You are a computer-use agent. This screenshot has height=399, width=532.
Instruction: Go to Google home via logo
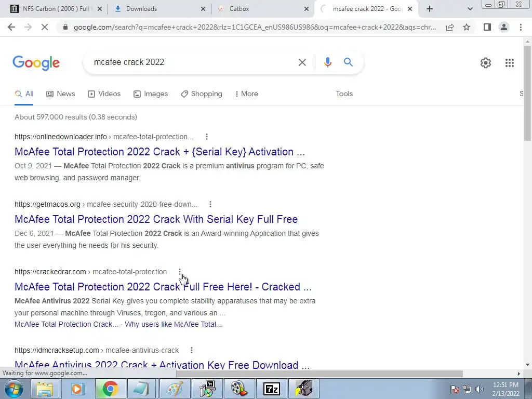(x=36, y=63)
